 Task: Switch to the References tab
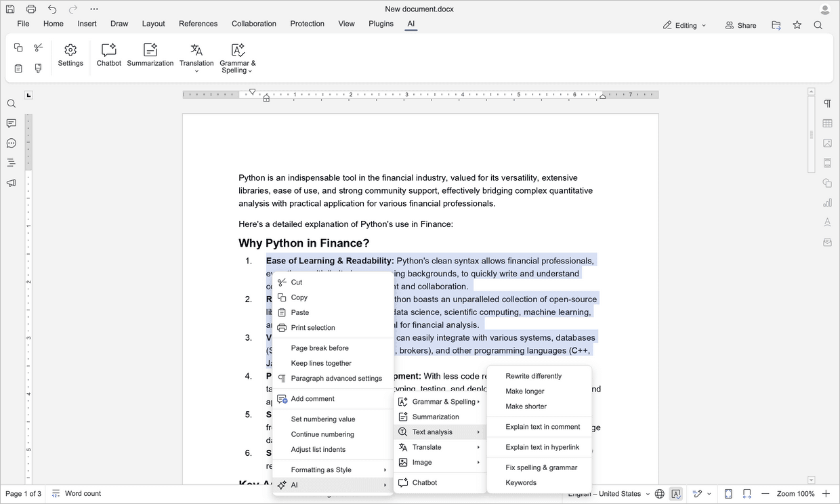[198, 24]
